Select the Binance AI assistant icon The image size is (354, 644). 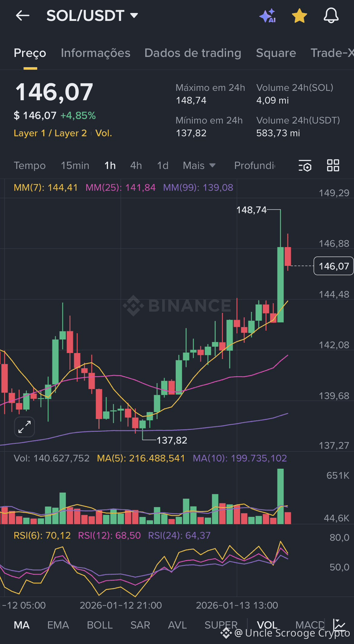click(267, 15)
